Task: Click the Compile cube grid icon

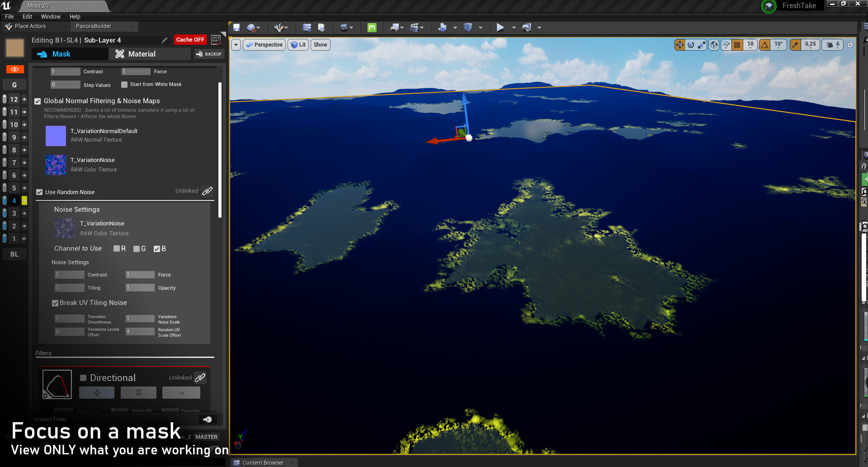Action: (468, 28)
